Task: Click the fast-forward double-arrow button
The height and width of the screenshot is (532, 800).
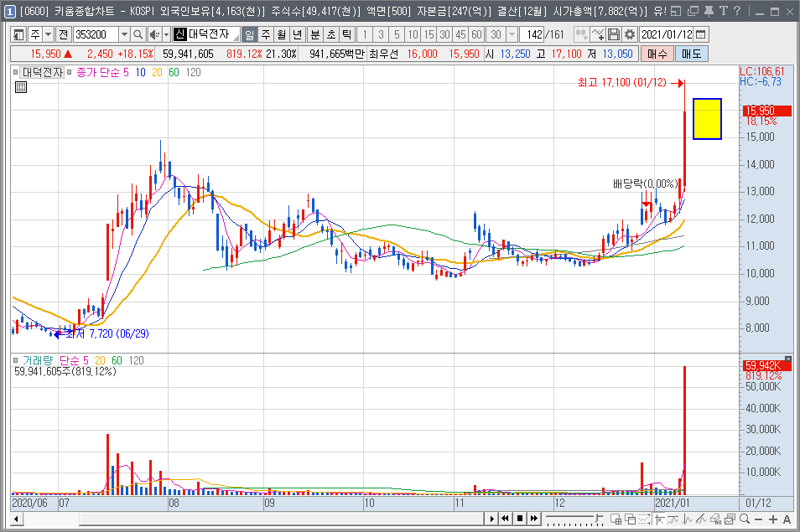Action: (534, 519)
